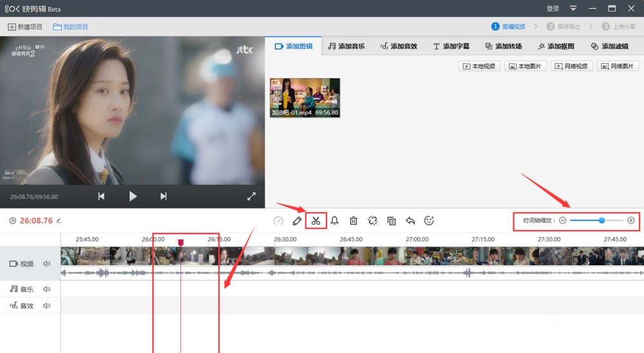Open title bar dropdown triangle menu
The image size is (644, 353).
coord(573,8)
